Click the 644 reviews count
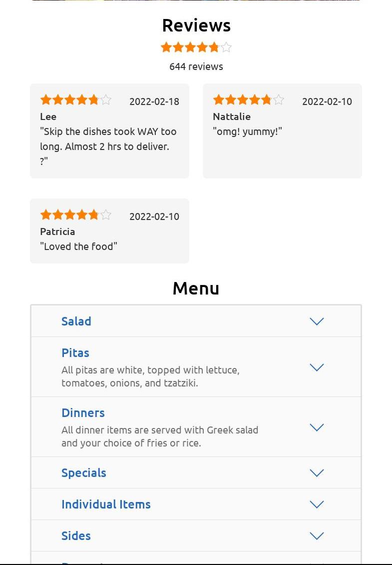This screenshot has width=392, height=565. click(196, 66)
